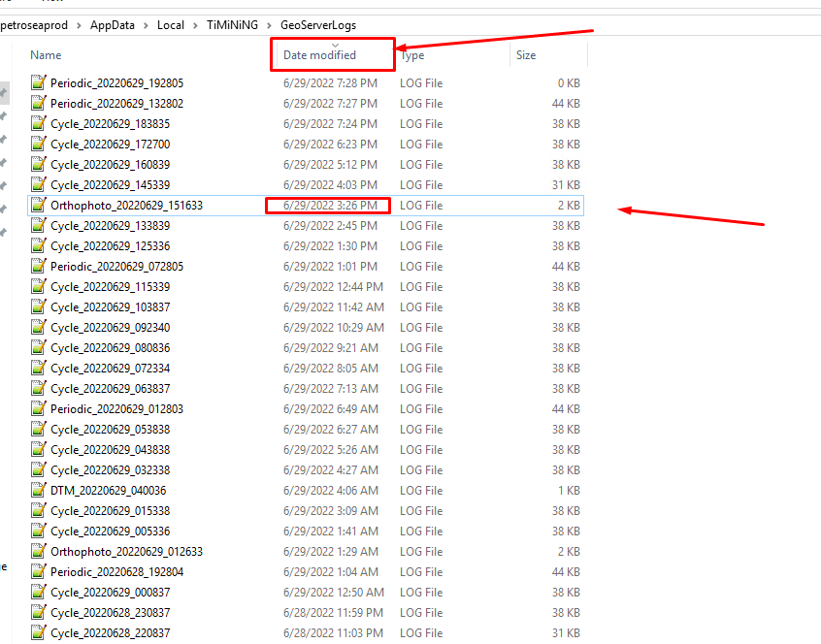Go to the petroseaprod breadcrumb folder
Screen dimensions: 821x644
pos(34,25)
